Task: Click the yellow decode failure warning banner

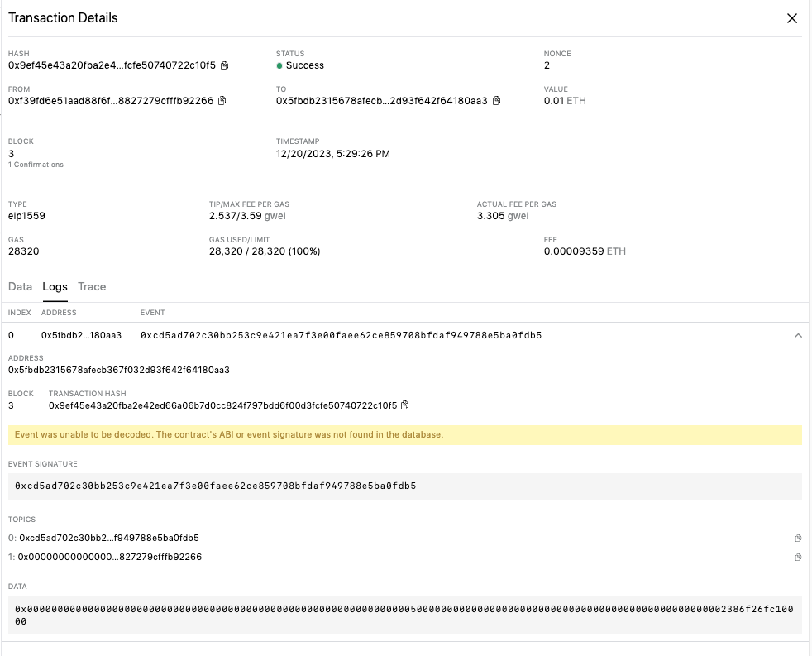Action: pos(405,434)
